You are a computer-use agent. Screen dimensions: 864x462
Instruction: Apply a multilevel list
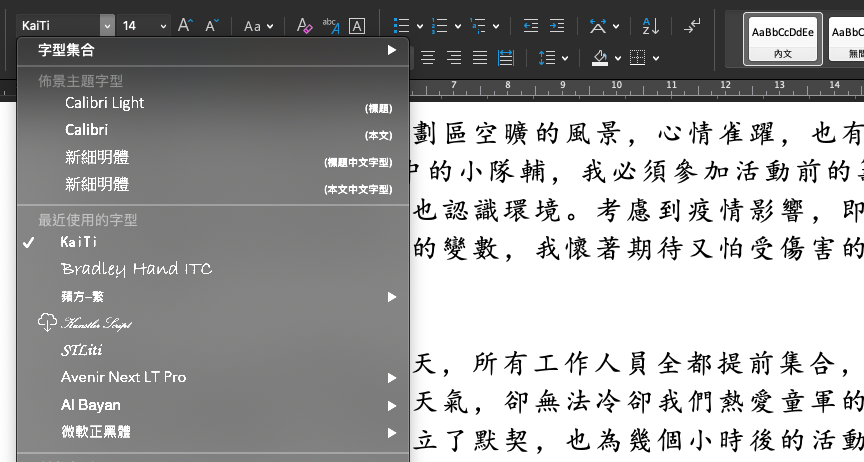(x=478, y=25)
